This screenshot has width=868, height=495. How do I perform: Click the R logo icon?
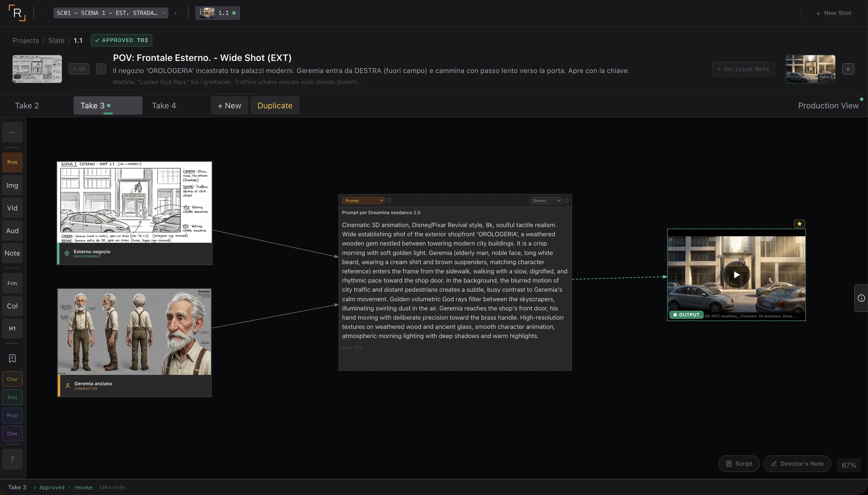tap(17, 13)
